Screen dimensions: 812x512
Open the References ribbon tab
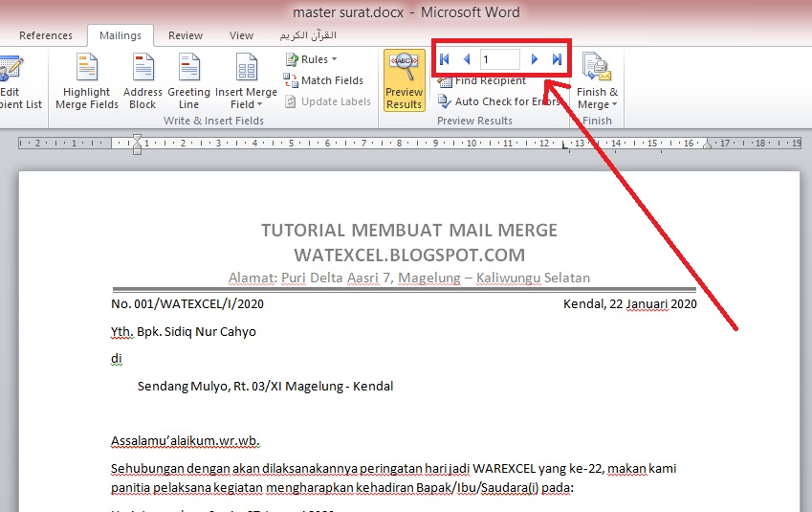(x=46, y=35)
